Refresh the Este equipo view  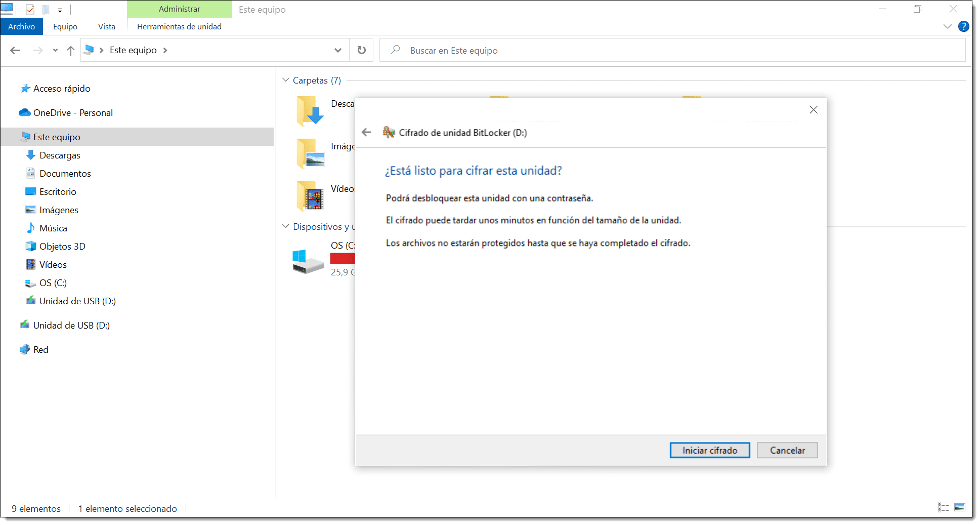[x=361, y=50]
